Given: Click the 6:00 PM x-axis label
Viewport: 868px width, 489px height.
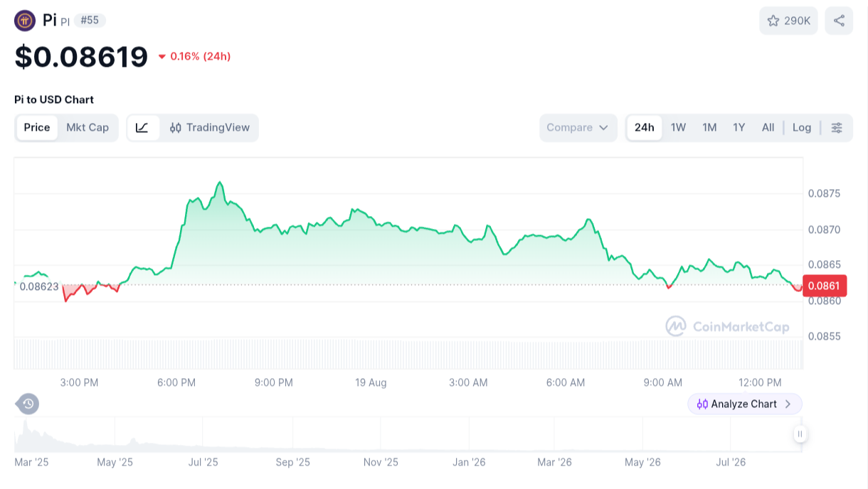Looking at the screenshot, I should [x=176, y=382].
